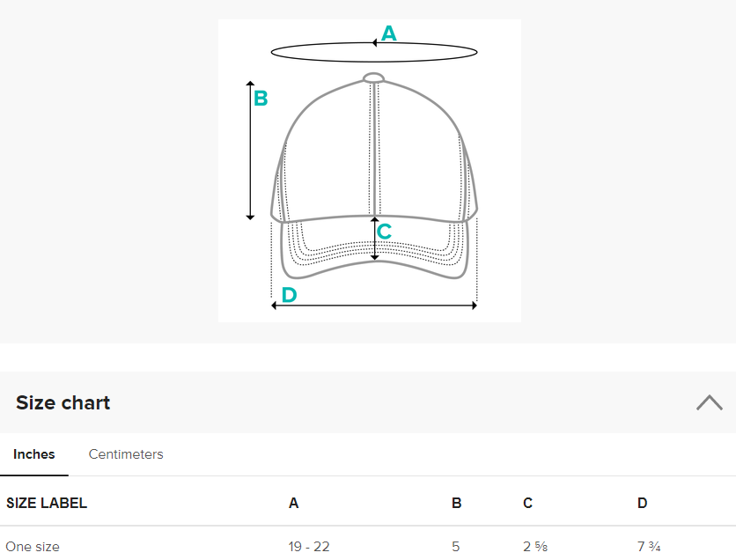Image resolution: width=736 pixels, height=560 pixels.
Task: Select the Inches tab
Action: pyautogui.click(x=33, y=454)
